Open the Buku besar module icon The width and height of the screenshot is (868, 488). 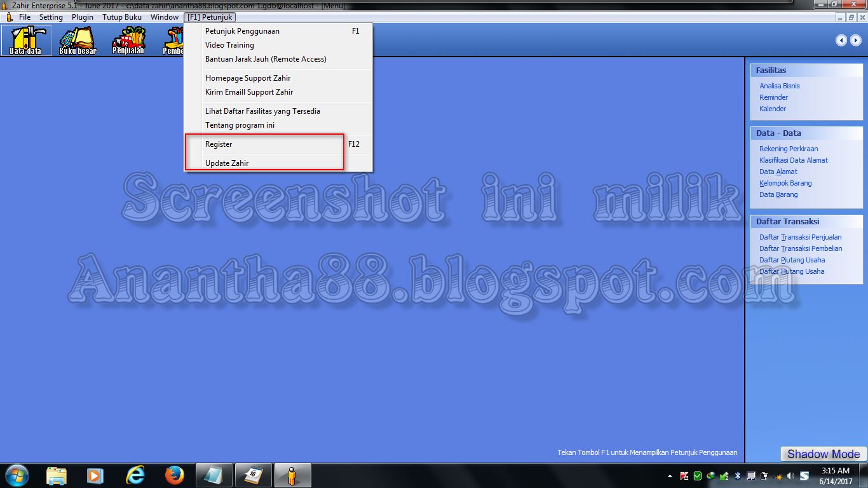pos(78,40)
